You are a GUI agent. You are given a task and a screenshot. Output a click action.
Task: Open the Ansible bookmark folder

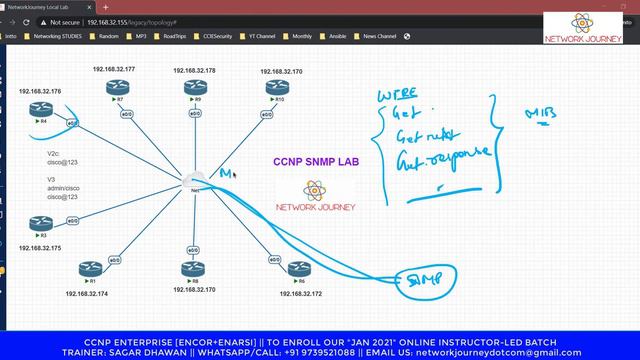coord(333,36)
